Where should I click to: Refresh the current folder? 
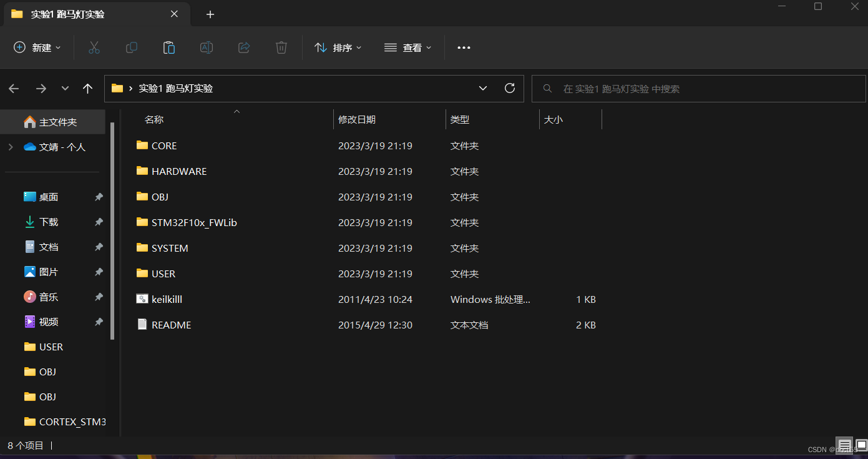(510, 88)
